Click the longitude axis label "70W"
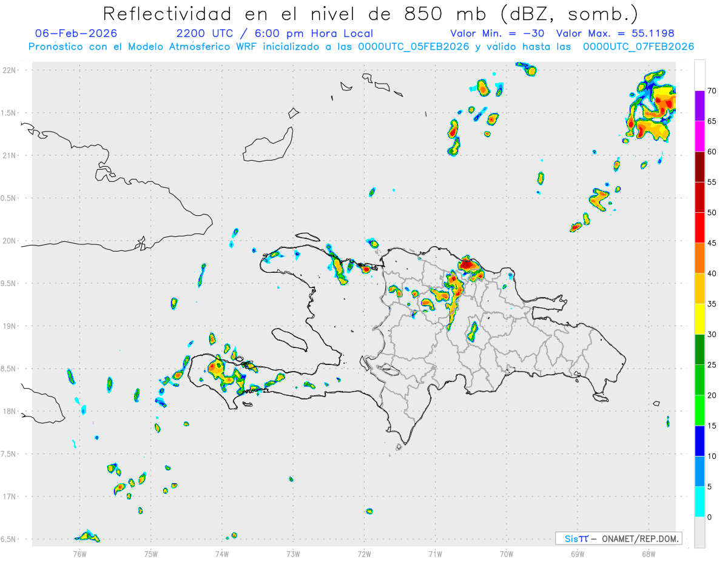The image size is (728, 562). click(x=507, y=554)
